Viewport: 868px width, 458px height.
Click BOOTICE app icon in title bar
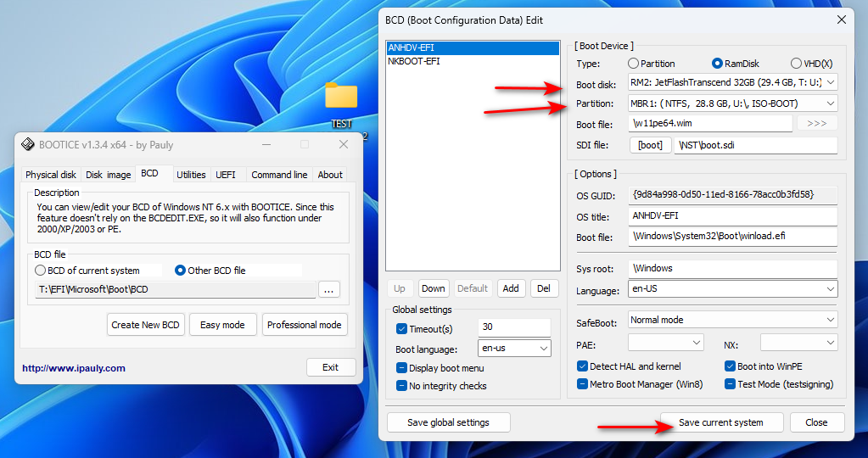tap(28, 145)
